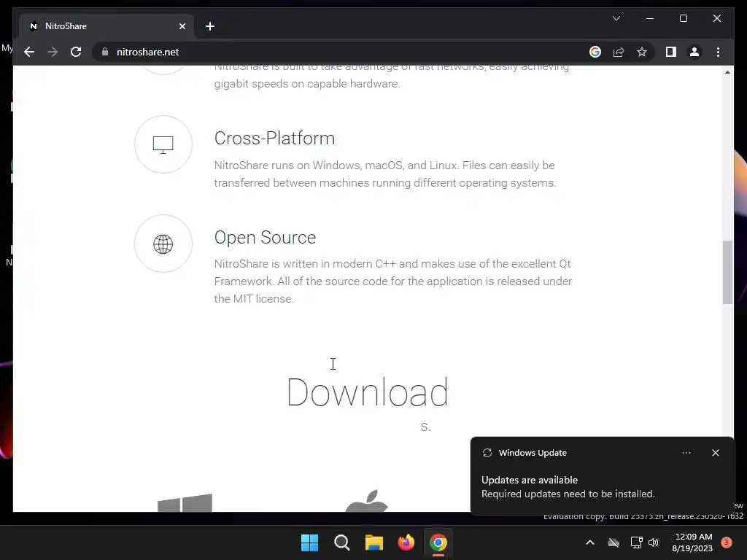Show hidden system tray icons
The image size is (747, 560).
coord(589,542)
